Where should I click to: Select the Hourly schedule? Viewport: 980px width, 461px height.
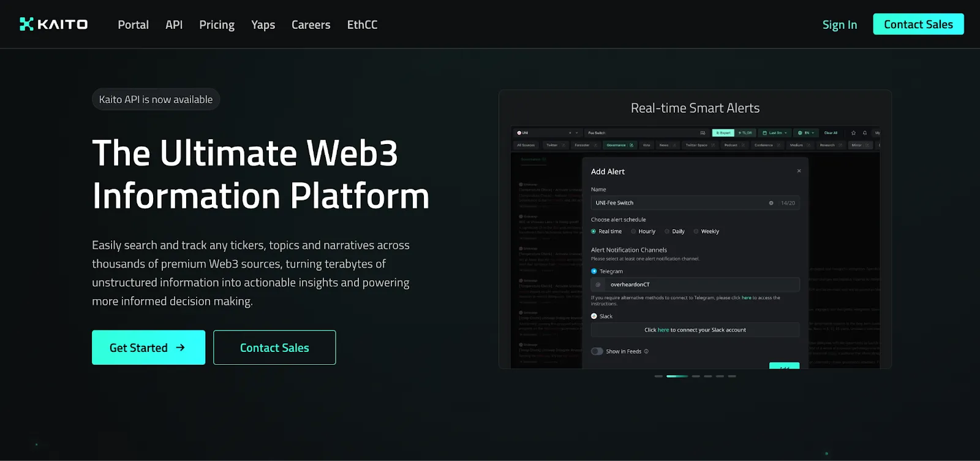pos(643,232)
